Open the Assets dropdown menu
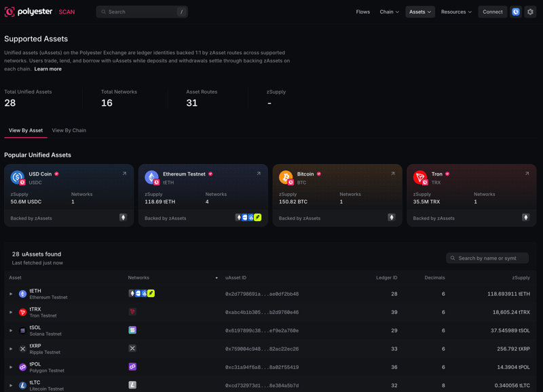The width and height of the screenshot is (543, 392). (x=420, y=12)
